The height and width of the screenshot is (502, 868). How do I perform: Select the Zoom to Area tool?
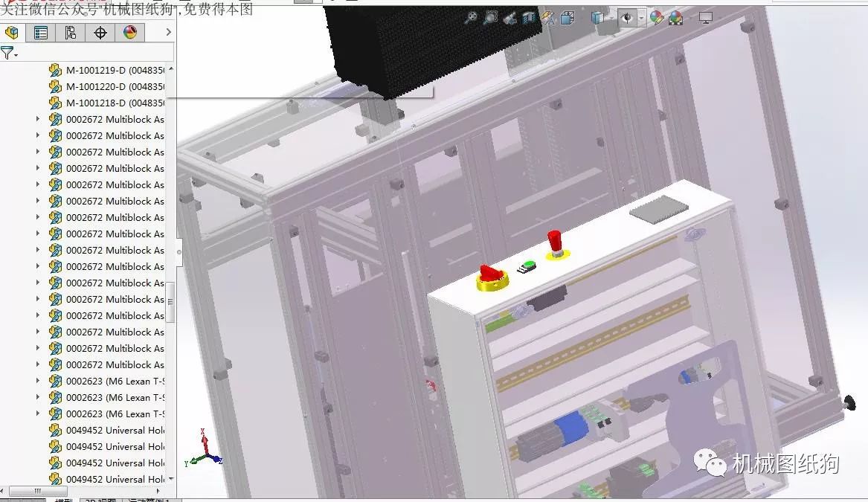click(490, 19)
